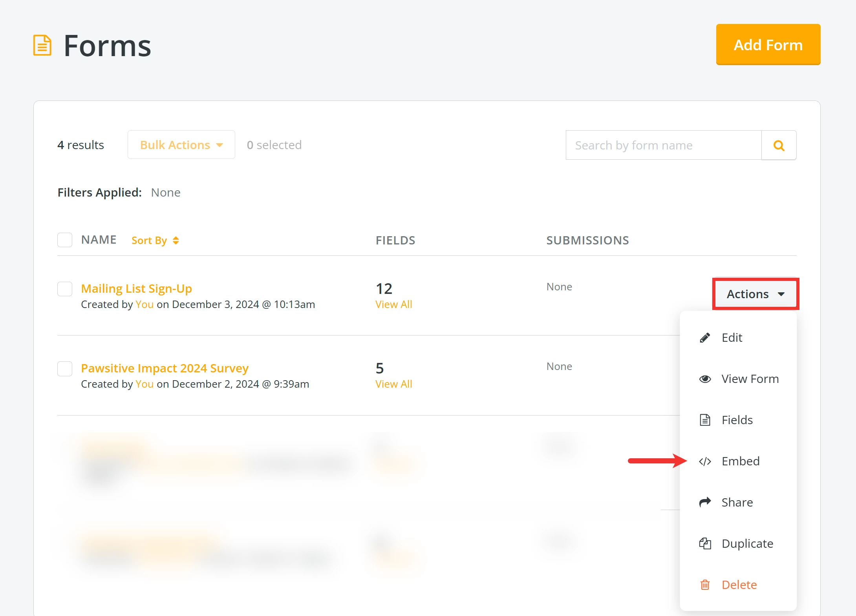The width and height of the screenshot is (856, 616).
Task: Click the red trash Delete icon
Action: (705, 585)
